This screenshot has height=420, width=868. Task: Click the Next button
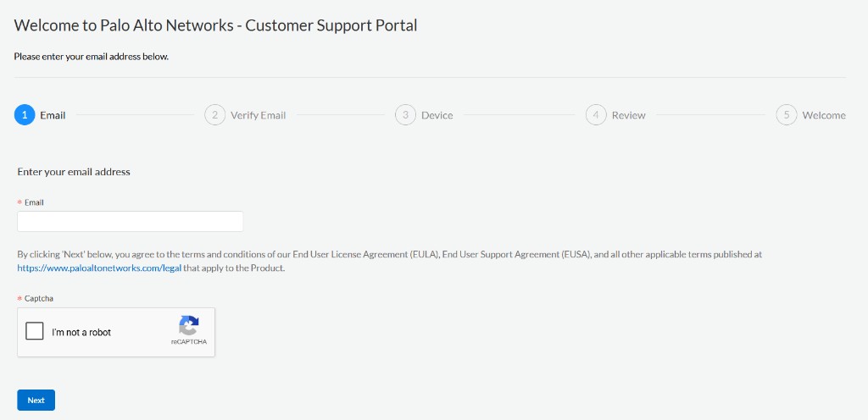point(36,401)
